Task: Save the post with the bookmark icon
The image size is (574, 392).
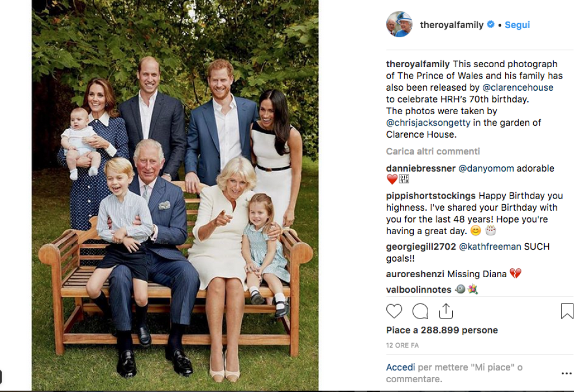Action: coord(567,311)
